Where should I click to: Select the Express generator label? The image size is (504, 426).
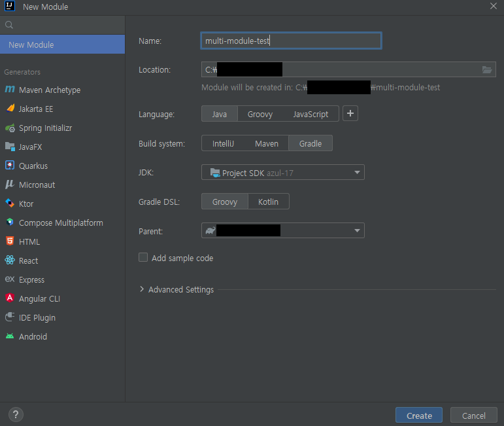pos(31,280)
